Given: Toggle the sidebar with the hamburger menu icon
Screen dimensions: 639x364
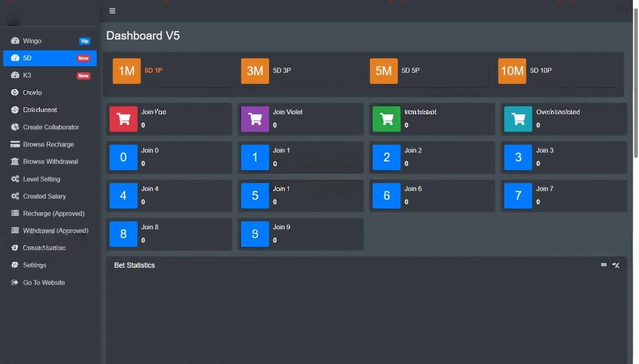Looking at the screenshot, I should pos(112,11).
